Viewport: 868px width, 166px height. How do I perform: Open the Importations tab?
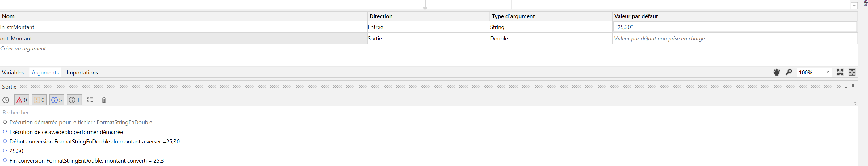click(82, 73)
